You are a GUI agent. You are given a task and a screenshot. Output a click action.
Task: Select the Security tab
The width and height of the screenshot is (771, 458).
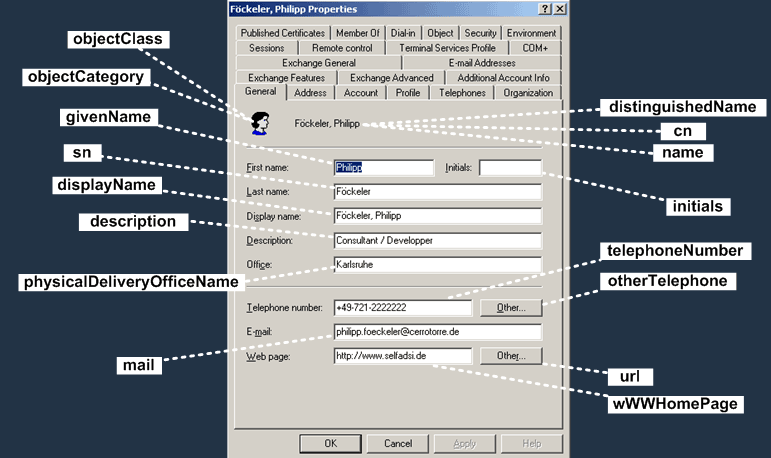(x=480, y=33)
